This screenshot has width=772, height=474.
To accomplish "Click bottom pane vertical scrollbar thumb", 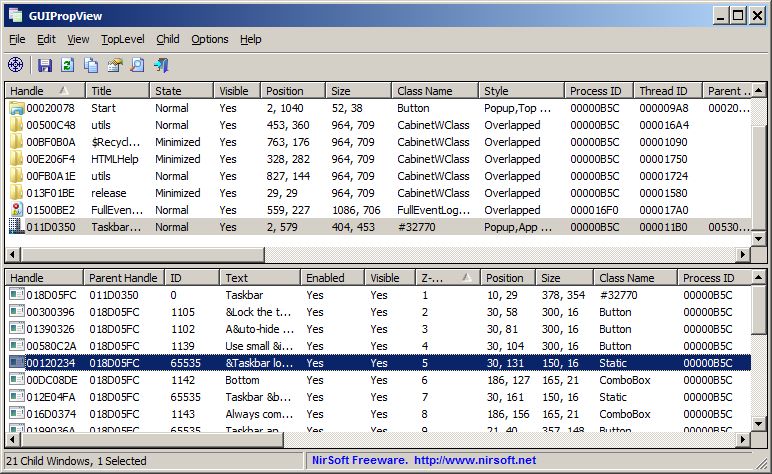I will pos(759,310).
